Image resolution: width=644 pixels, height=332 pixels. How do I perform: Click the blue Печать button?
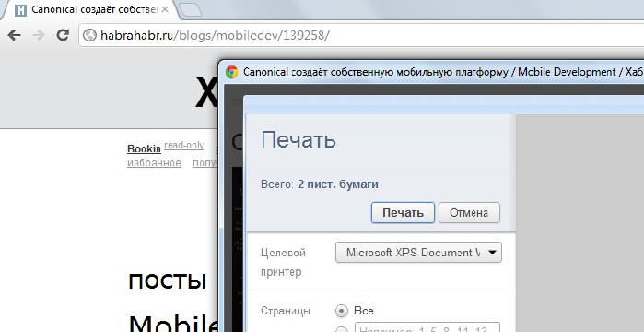tap(403, 213)
